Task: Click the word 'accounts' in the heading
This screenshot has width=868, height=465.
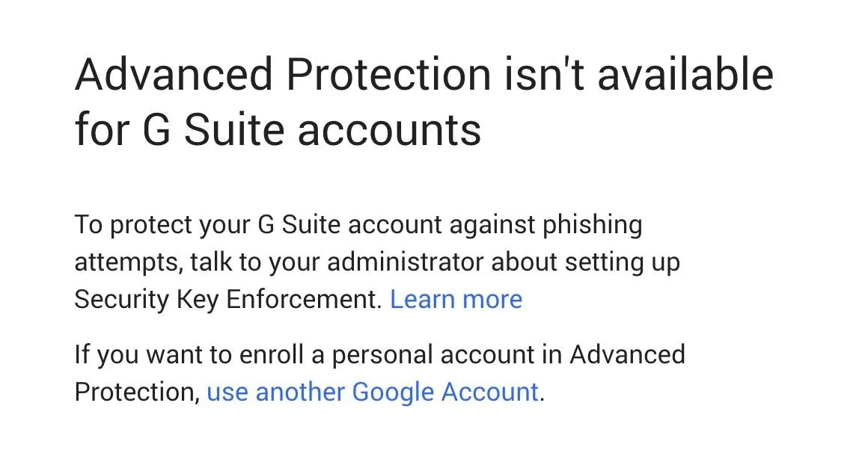Action: pos(389,131)
